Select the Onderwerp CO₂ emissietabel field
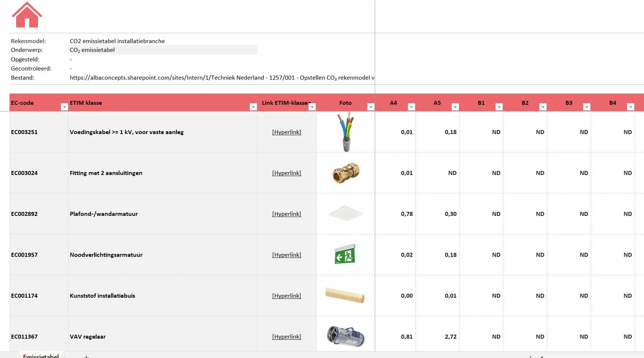 coord(163,50)
